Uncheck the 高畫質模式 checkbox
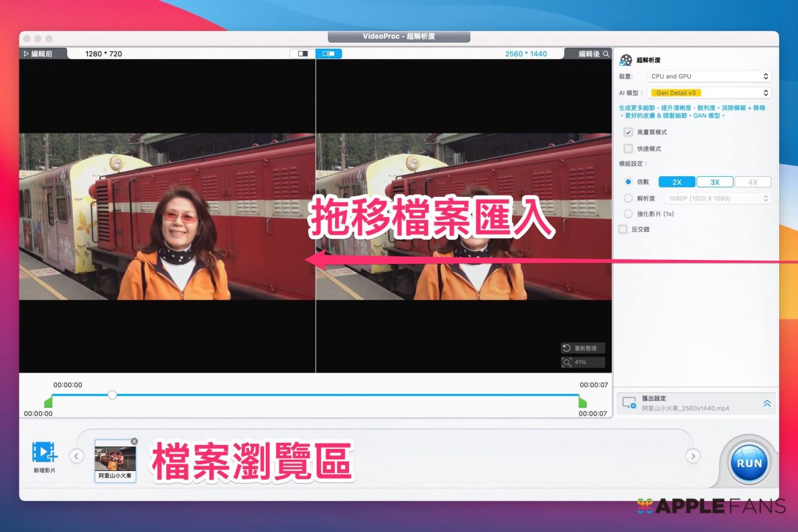Screen dimensions: 798x532 pyautogui.click(x=628, y=132)
